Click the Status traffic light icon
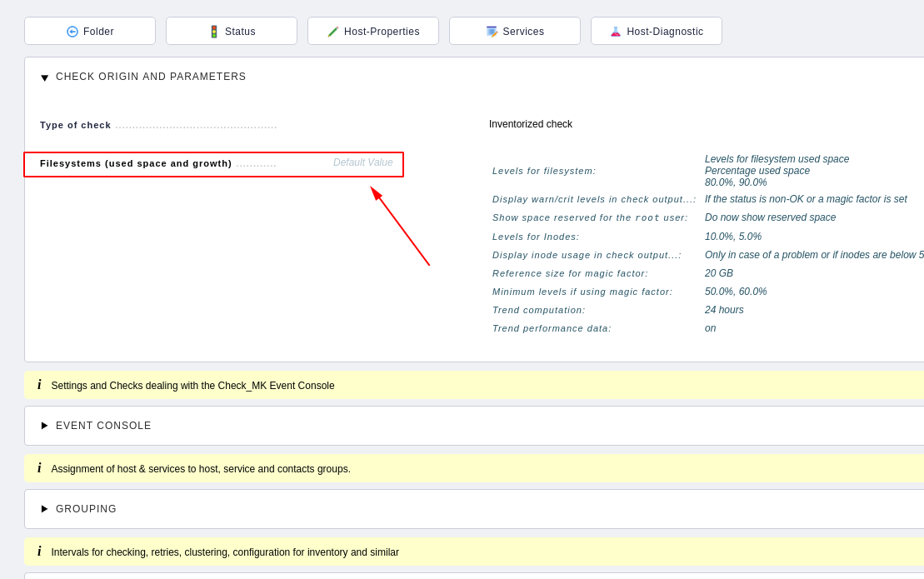Viewport: 924px width, 579px height. tap(214, 31)
